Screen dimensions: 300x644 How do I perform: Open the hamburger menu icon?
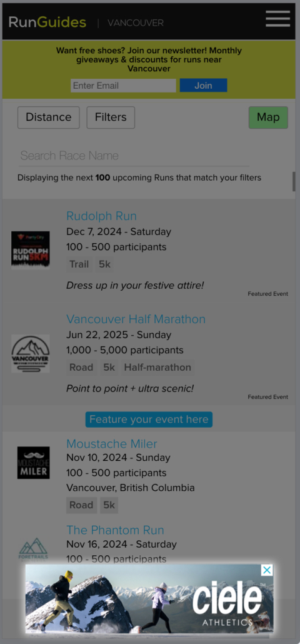click(278, 19)
